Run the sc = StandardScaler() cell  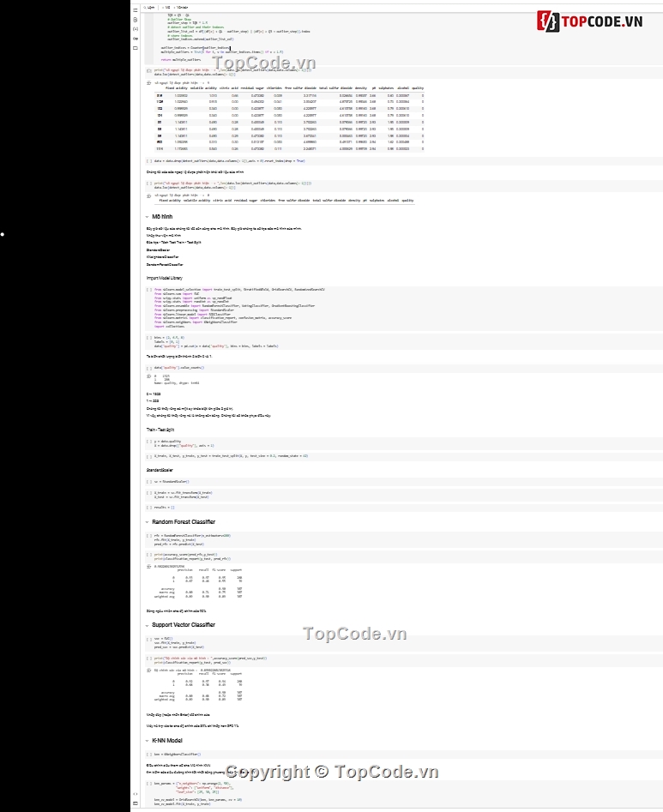[x=149, y=482]
